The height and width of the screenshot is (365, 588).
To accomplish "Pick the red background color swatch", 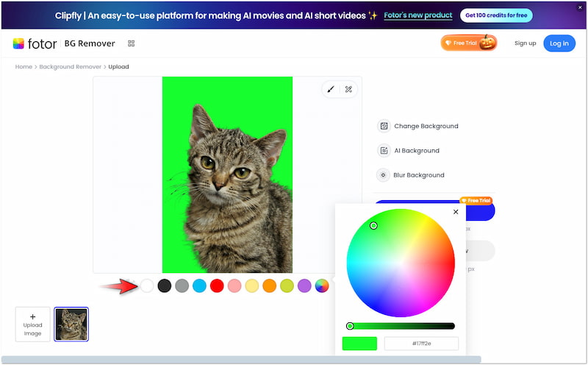I will (217, 286).
